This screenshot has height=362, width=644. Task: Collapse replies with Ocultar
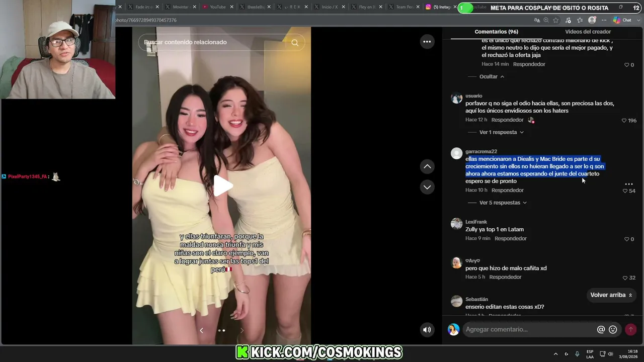(492, 76)
